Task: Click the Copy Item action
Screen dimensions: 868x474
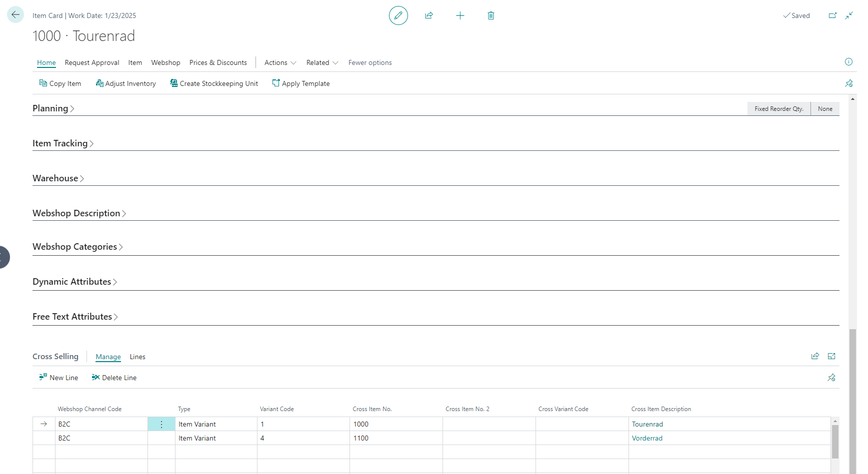Action: [60, 83]
